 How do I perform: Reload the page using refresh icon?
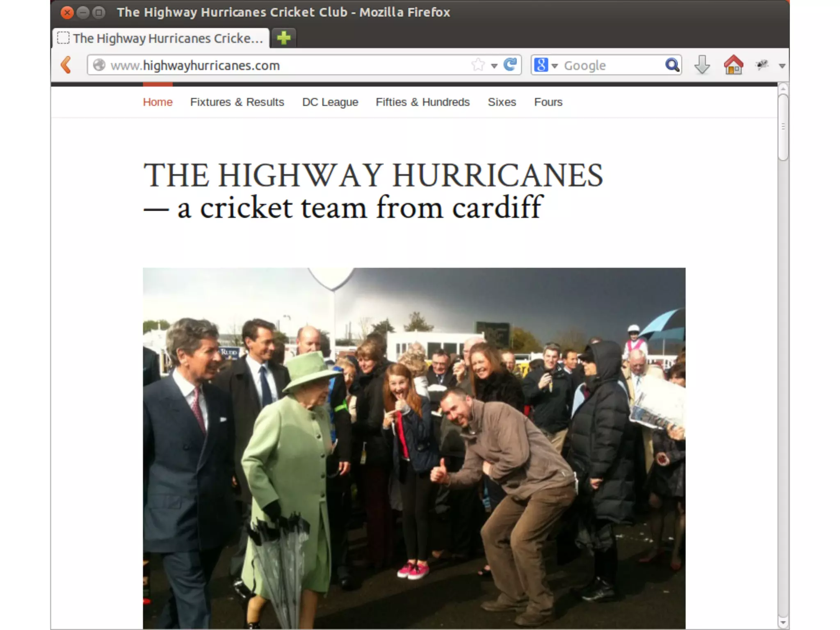pyautogui.click(x=510, y=65)
